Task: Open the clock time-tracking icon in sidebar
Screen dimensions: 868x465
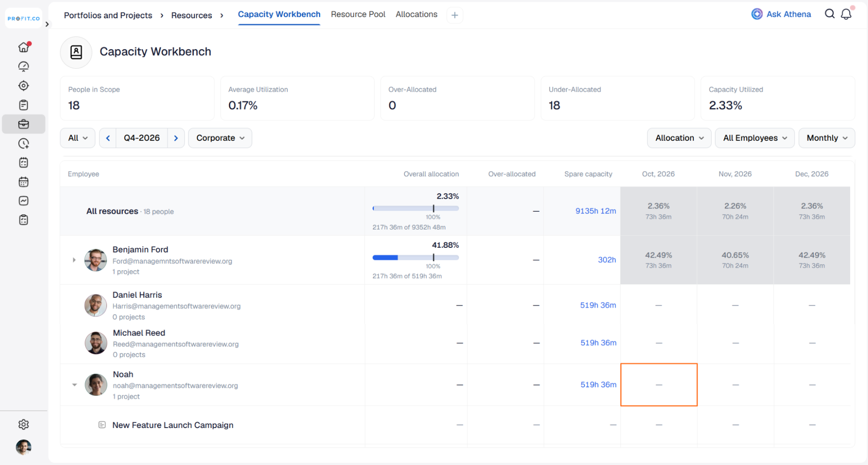Action: (24, 143)
